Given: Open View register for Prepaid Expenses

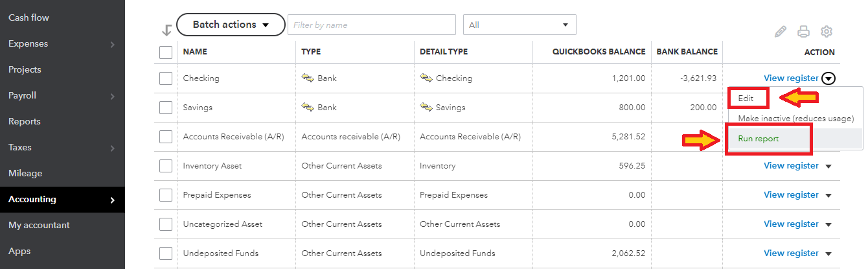Looking at the screenshot, I should coord(791,194).
